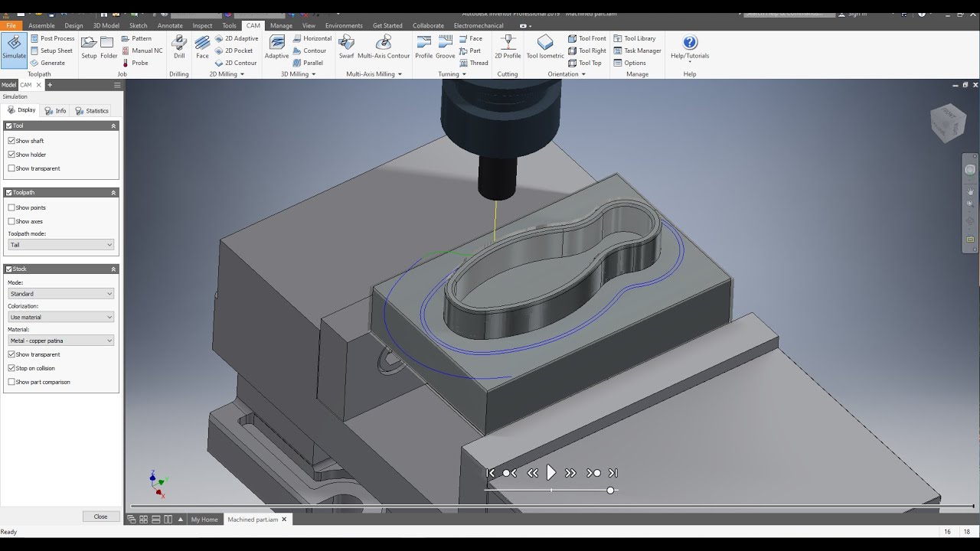This screenshot has width=980, height=551.
Task: Choose the 3D Adaptive operation
Action: tap(276, 47)
